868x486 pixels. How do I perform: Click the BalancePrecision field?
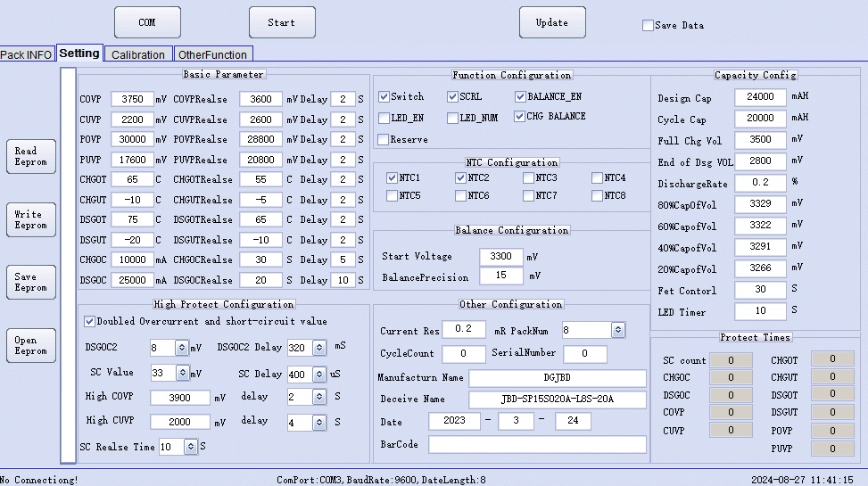point(501,276)
